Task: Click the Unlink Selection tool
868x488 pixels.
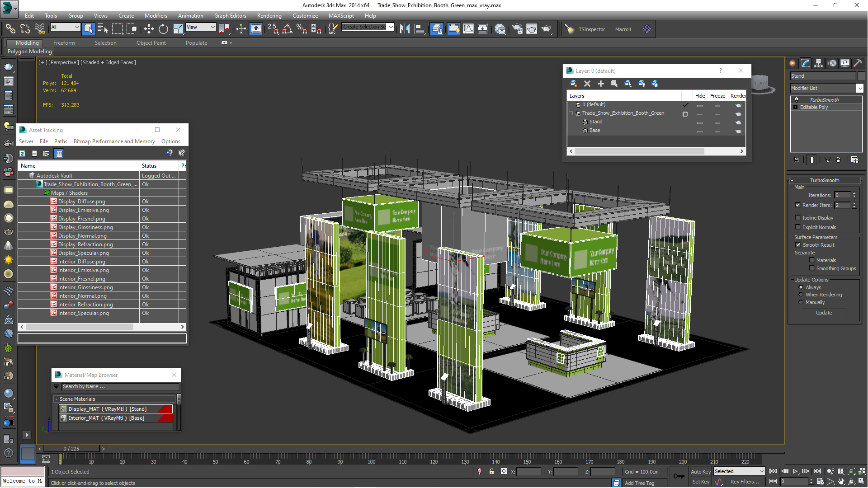Action: tap(25, 29)
